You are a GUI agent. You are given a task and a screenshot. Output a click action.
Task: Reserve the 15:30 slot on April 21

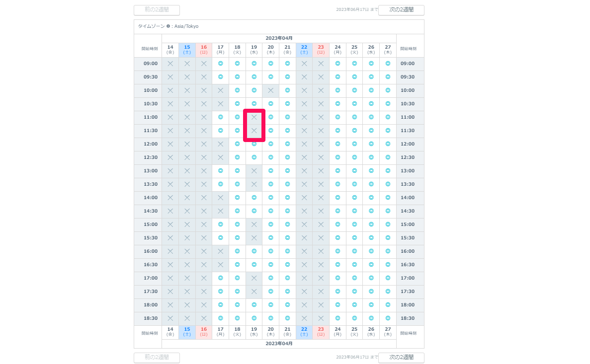pyautogui.click(x=287, y=238)
